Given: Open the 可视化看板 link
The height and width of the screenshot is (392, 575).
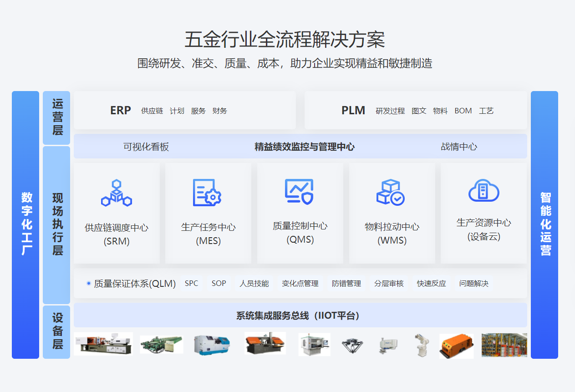Looking at the screenshot, I should click(x=146, y=147).
